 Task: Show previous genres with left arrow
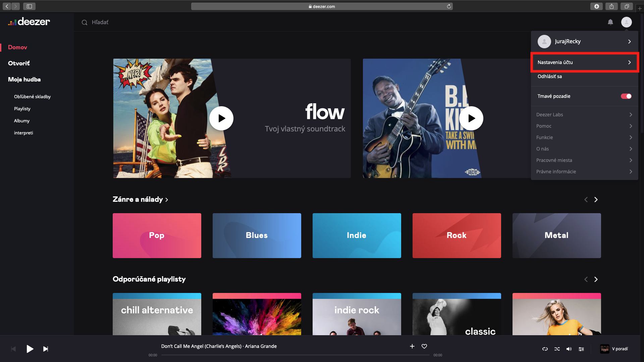(586, 199)
